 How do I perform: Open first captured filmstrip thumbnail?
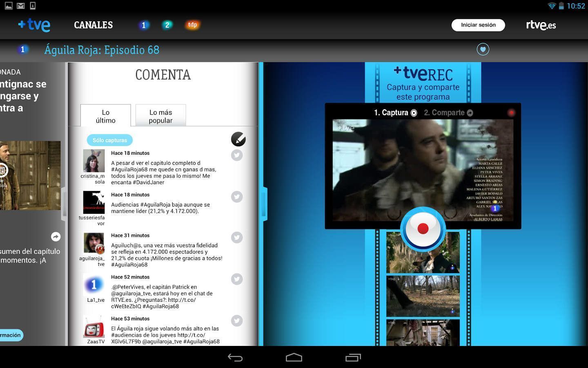click(423, 252)
